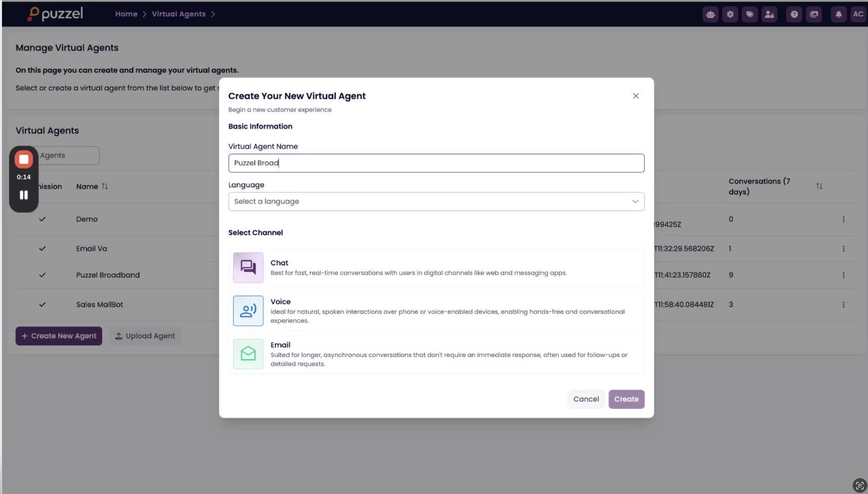Open the settings gear icon in header
This screenshot has width=868, height=494.
(730, 14)
